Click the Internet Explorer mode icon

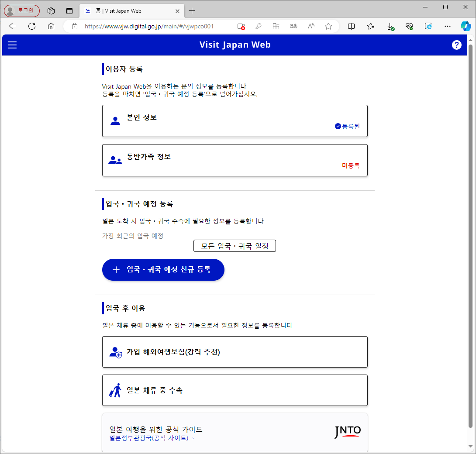[x=428, y=26]
